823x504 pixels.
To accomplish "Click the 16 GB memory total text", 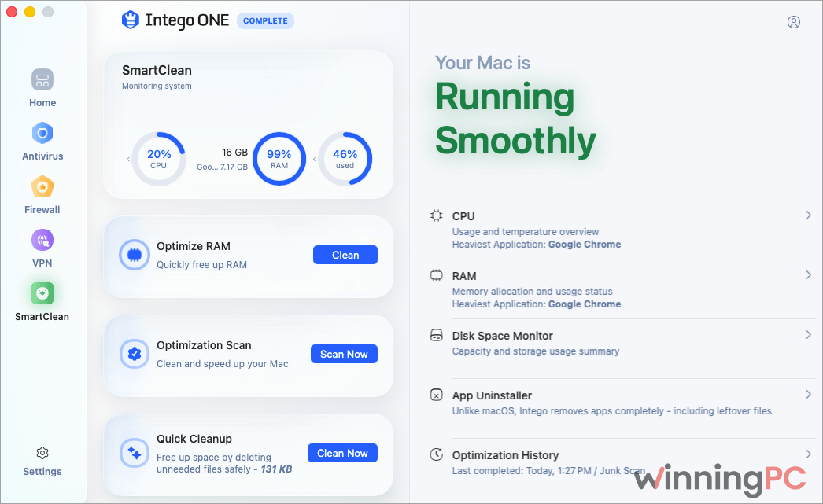I will coord(234,152).
